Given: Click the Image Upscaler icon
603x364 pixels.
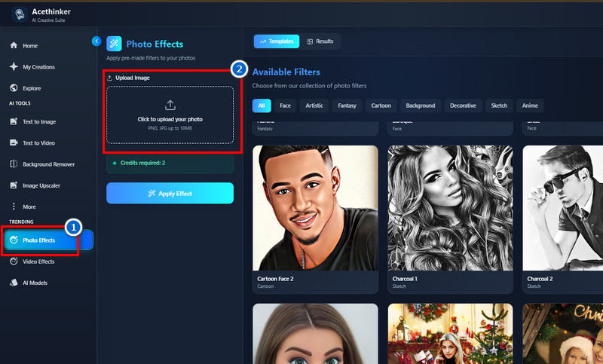Looking at the screenshot, I should coord(14,185).
